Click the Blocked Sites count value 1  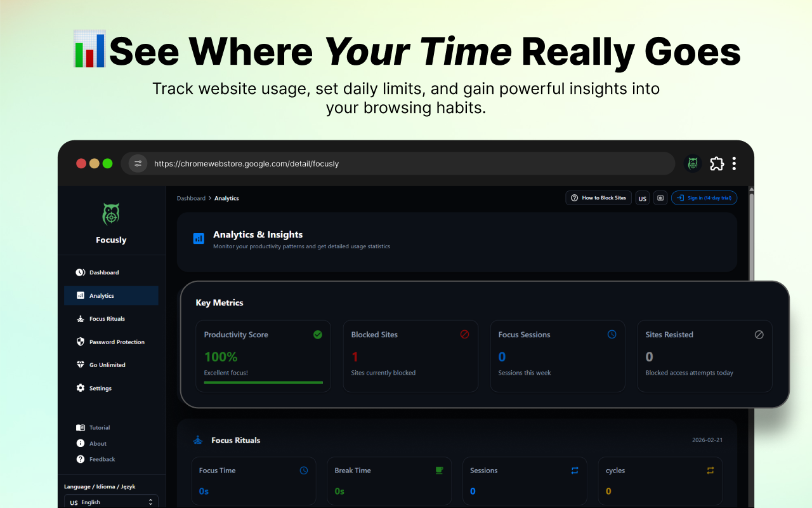(x=355, y=357)
